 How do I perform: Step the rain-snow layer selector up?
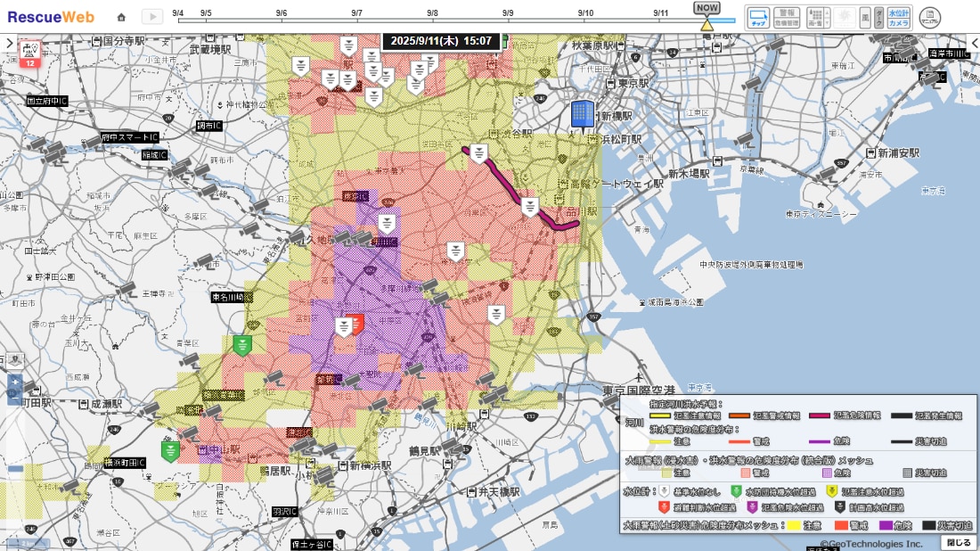pos(828,12)
